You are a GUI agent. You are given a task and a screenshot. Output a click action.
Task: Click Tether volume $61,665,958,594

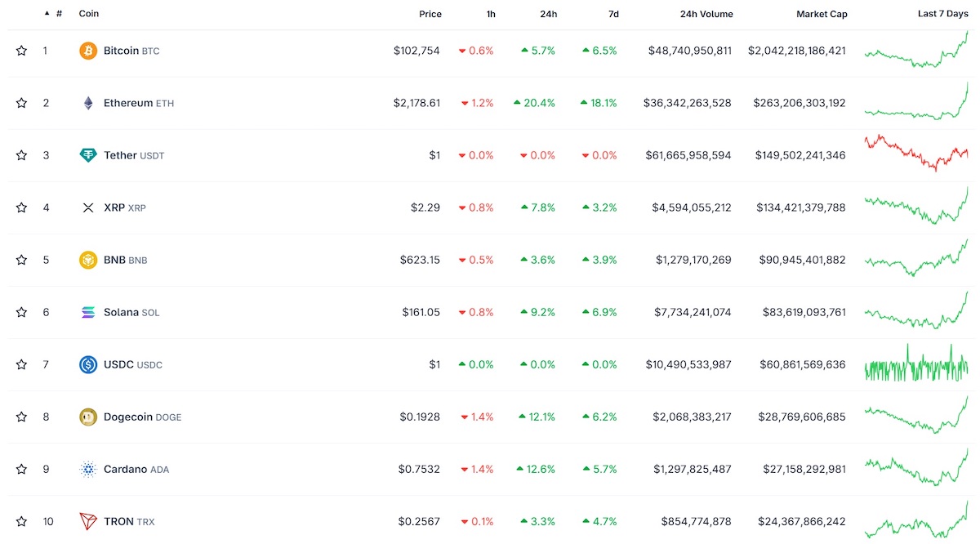pos(688,155)
